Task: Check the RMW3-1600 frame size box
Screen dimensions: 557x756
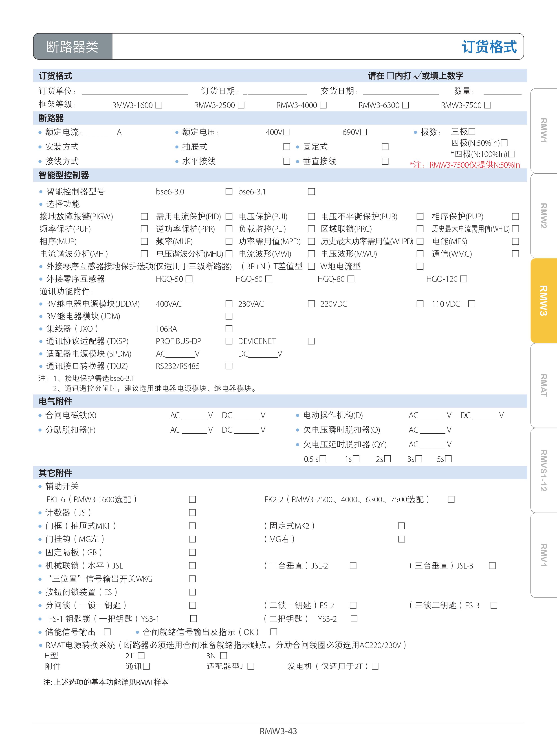Action: 159,105
